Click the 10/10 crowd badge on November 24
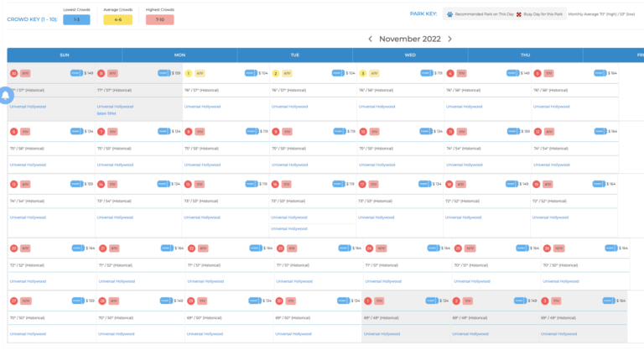Image resolution: width=644 pixels, height=356 pixels. (x=382, y=249)
